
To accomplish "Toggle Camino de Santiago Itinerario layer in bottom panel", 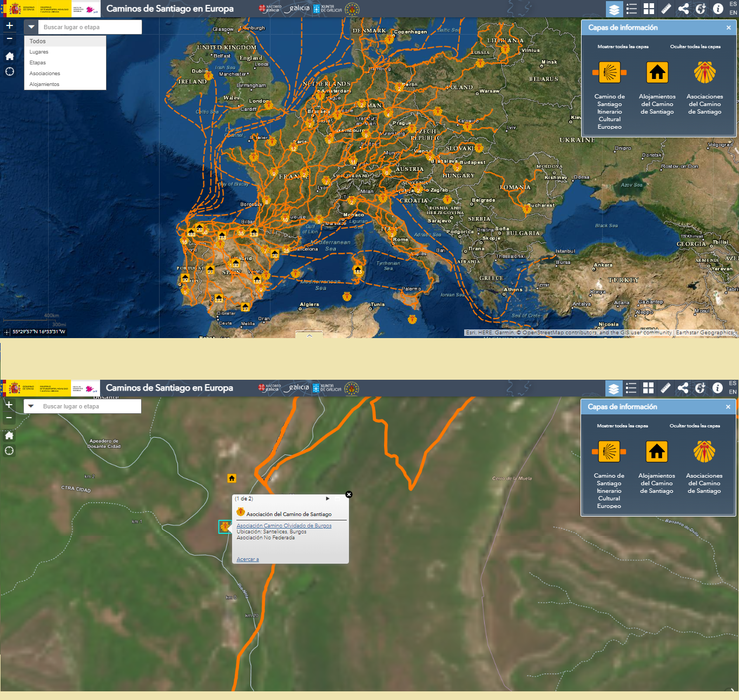I will [609, 452].
